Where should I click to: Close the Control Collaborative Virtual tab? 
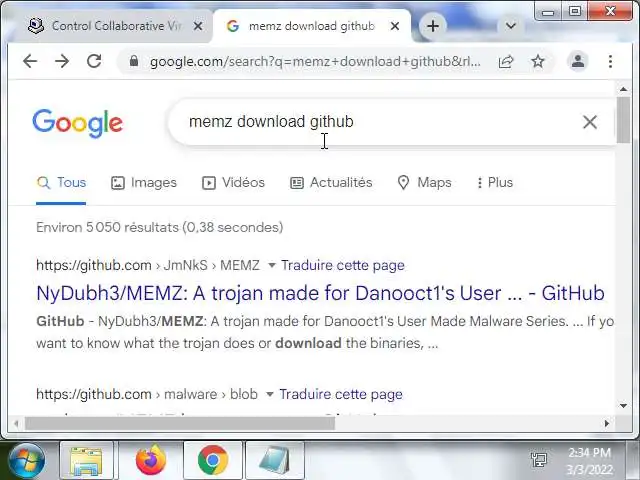tap(198, 26)
